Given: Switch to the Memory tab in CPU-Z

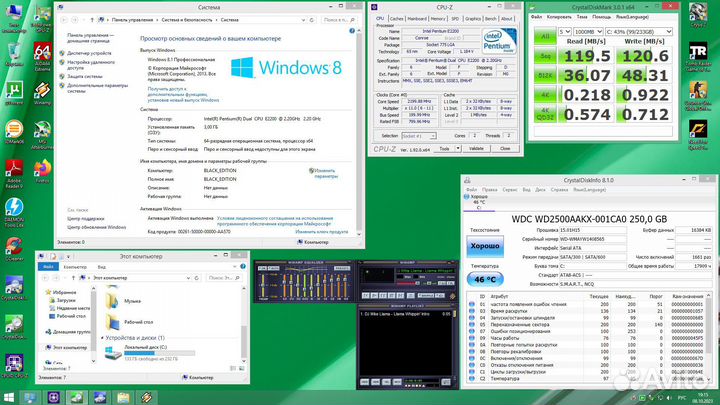Looking at the screenshot, I should click(438, 18).
